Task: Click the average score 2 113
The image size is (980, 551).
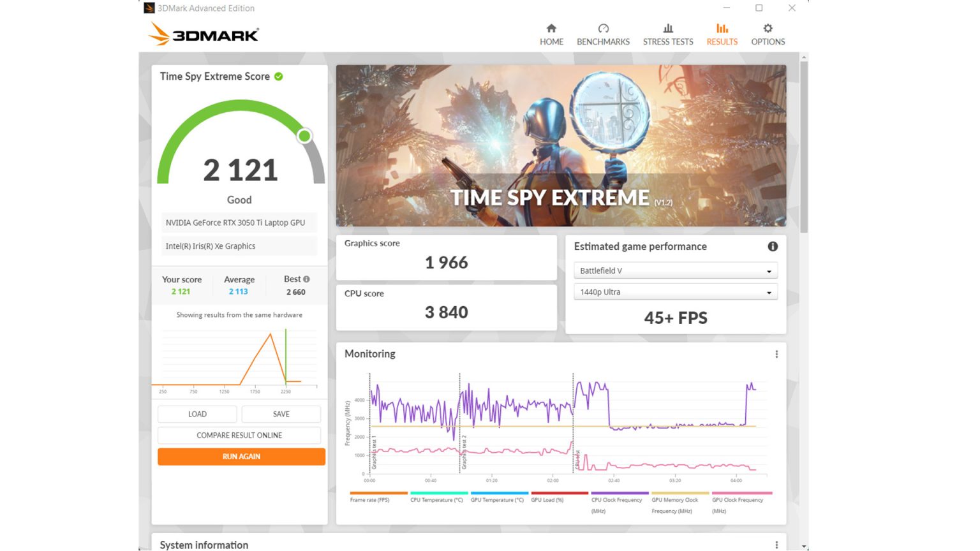Action: (239, 291)
